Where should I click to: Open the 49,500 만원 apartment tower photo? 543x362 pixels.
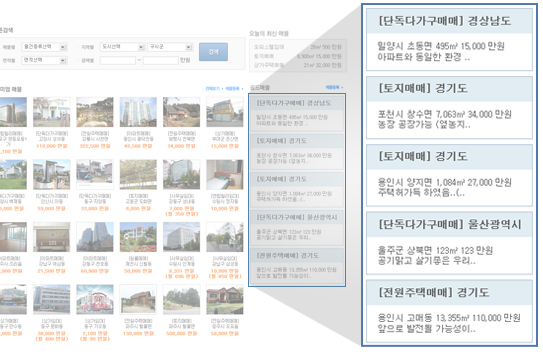(138, 112)
